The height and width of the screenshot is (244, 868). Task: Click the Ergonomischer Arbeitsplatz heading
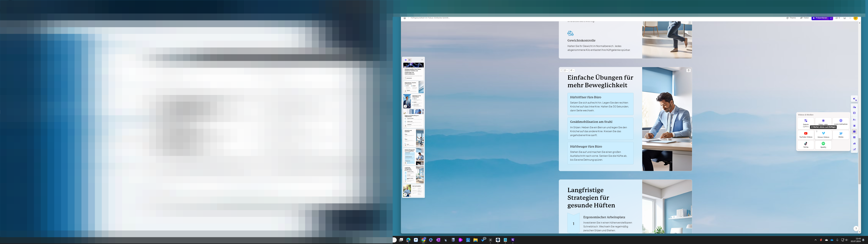point(604,217)
